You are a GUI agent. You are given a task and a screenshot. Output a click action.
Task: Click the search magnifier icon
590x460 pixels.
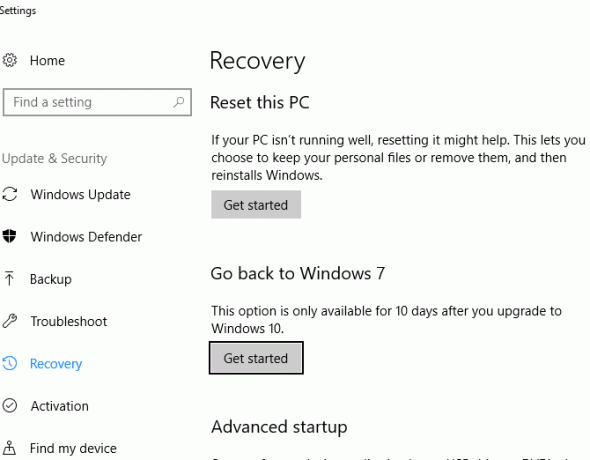point(179,102)
